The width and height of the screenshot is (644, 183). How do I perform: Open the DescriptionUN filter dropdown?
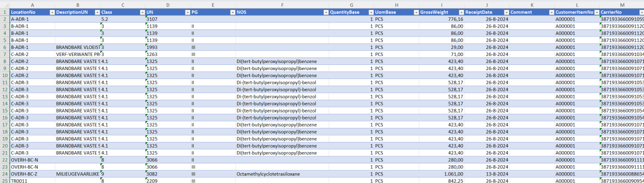click(x=97, y=12)
